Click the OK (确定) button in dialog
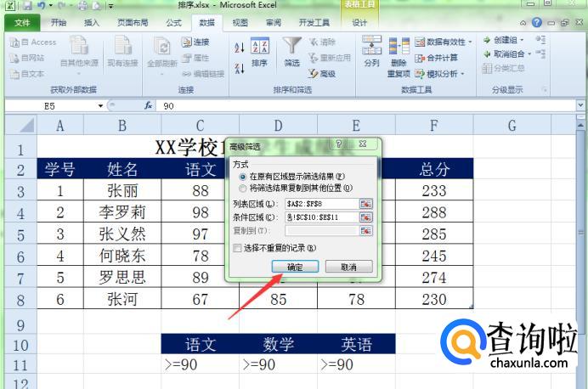 point(295,267)
